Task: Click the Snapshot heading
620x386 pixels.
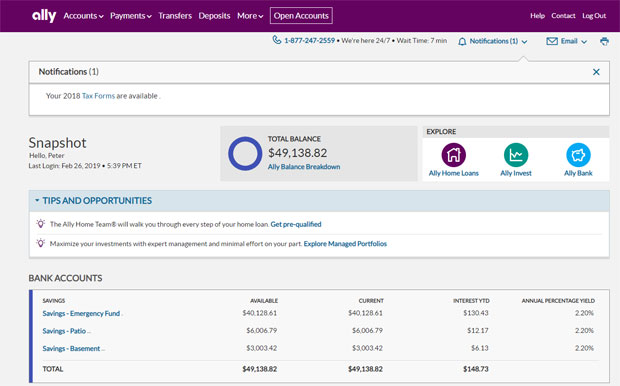Action: tap(57, 143)
